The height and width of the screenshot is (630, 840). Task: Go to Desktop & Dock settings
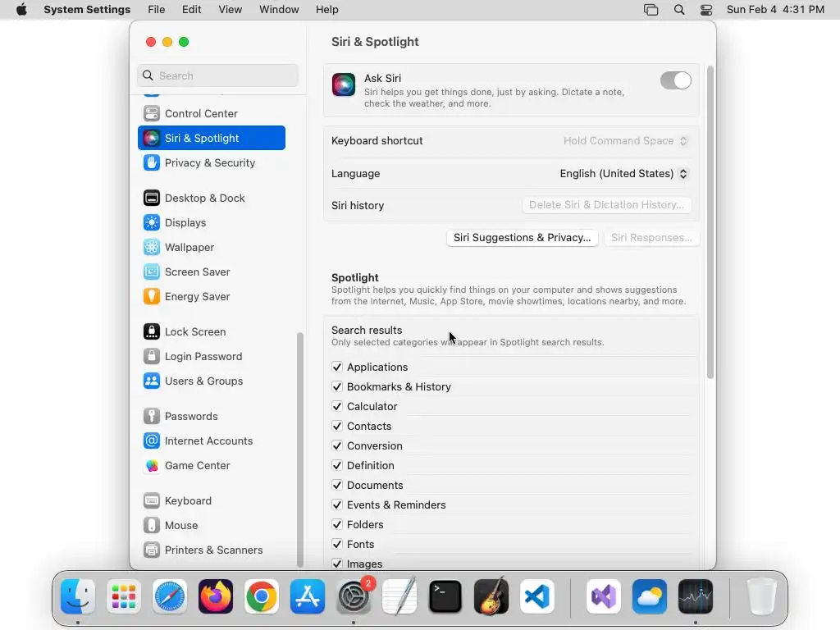(211, 198)
